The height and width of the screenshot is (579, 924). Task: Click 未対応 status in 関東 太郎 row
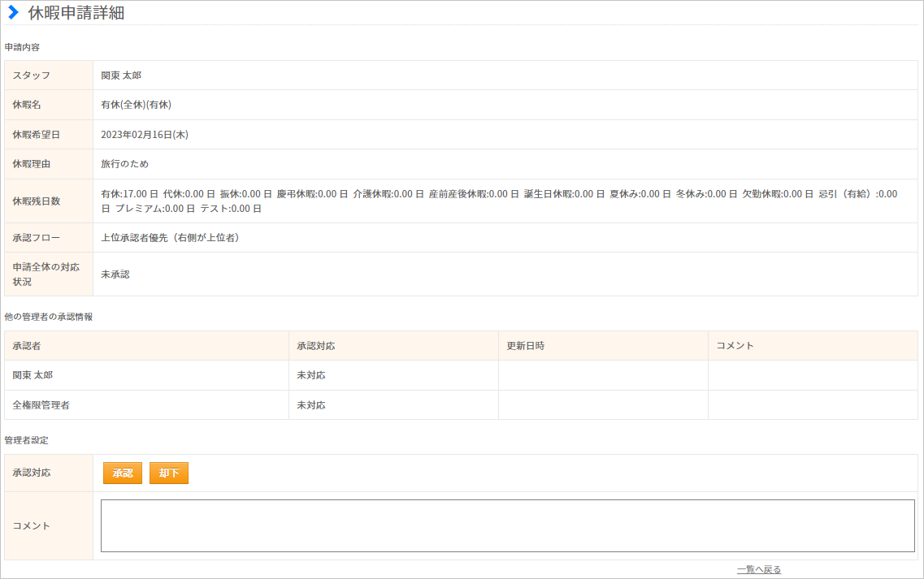click(311, 375)
